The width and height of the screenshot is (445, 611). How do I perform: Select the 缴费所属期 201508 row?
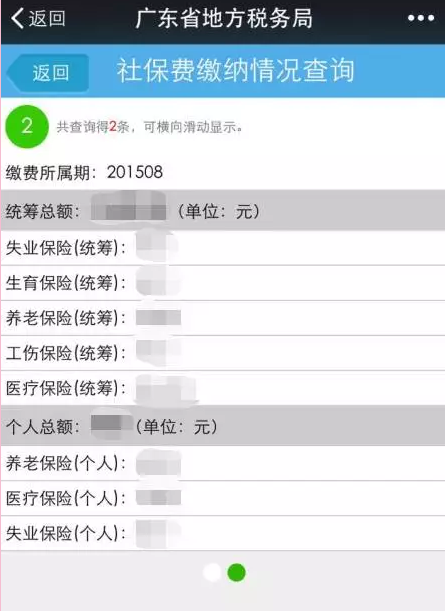click(222, 172)
